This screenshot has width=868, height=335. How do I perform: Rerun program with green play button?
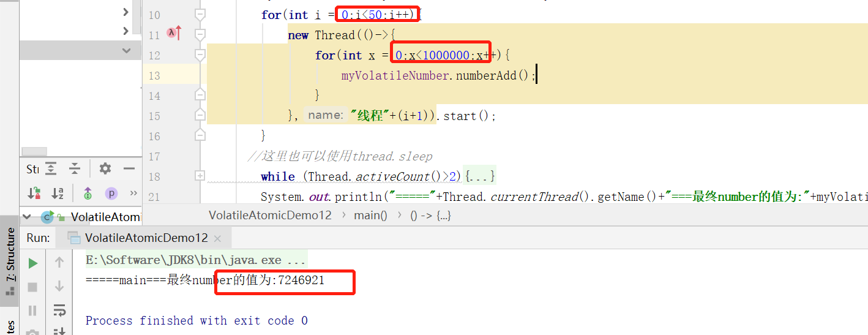[33, 263]
